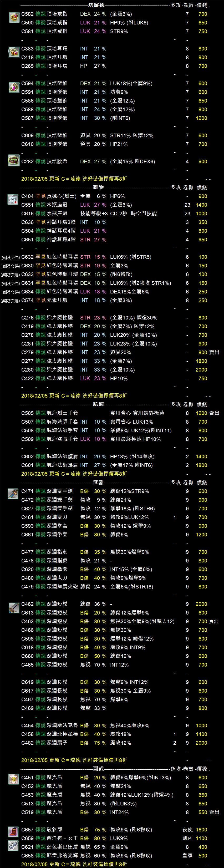Click the 雜物 section header
The width and height of the screenshot is (224, 868).
coord(98,187)
